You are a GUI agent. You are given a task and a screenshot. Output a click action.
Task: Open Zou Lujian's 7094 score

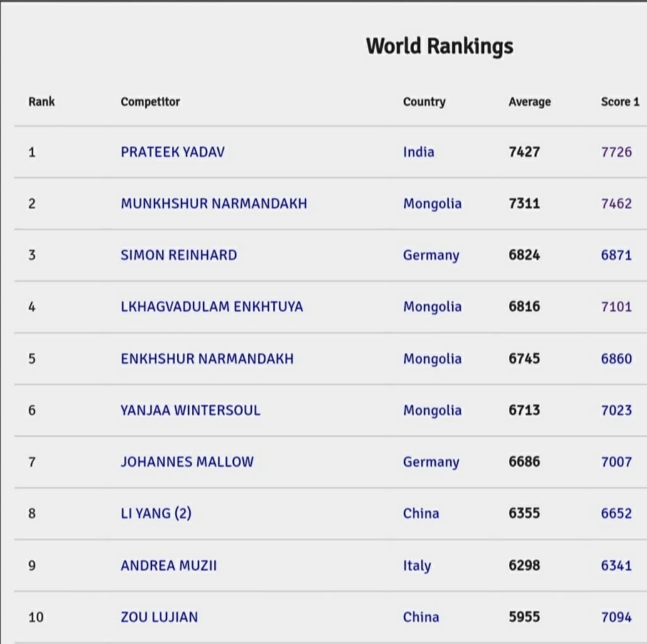(x=616, y=617)
